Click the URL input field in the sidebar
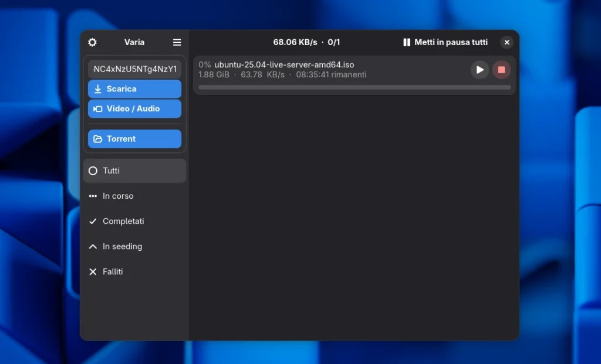The width and height of the screenshot is (601, 364). click(x=134, y=69)
